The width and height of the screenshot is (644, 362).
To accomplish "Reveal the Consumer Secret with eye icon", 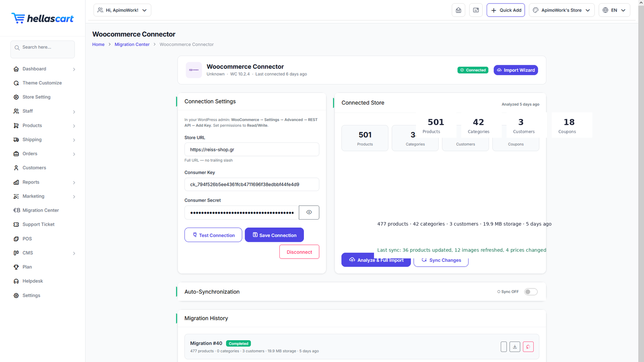I will pos(309,212).
